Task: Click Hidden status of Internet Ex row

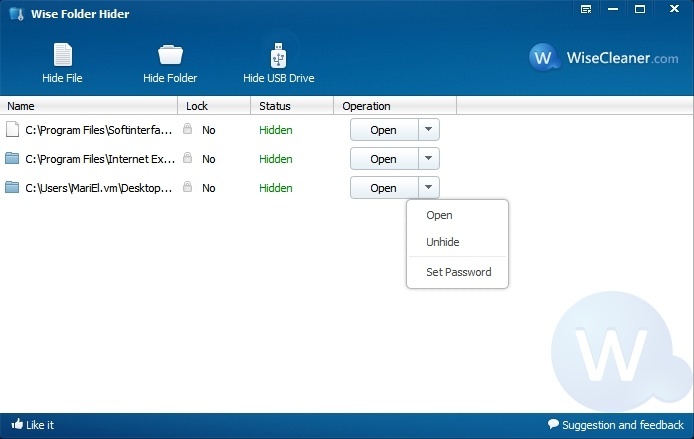Action: (276, 159)
